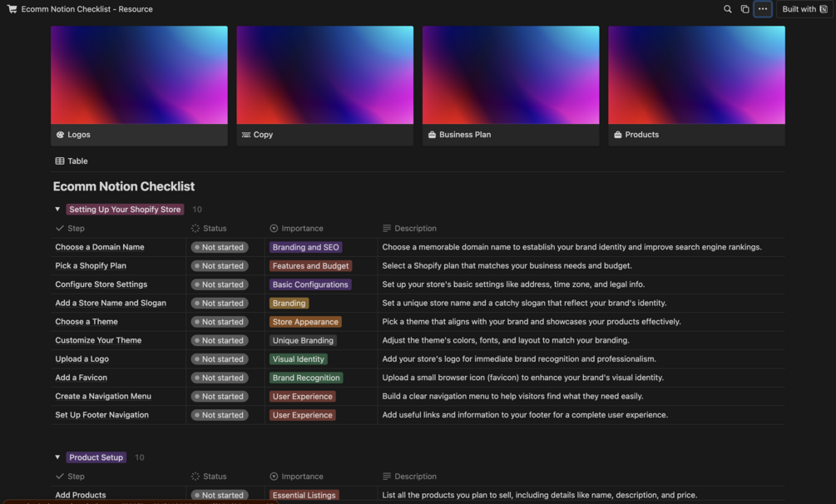Open the Business Plan gallery card thumbnail
This screenshot has height=504, width=836.
pyautogui.click(x=511, y=75)
